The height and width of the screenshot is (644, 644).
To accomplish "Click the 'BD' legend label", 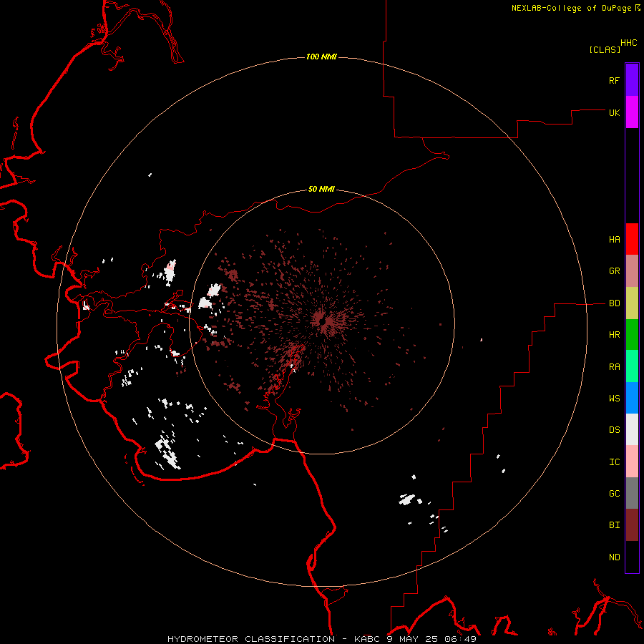I will pyautogui.click(x=614, y=303).
